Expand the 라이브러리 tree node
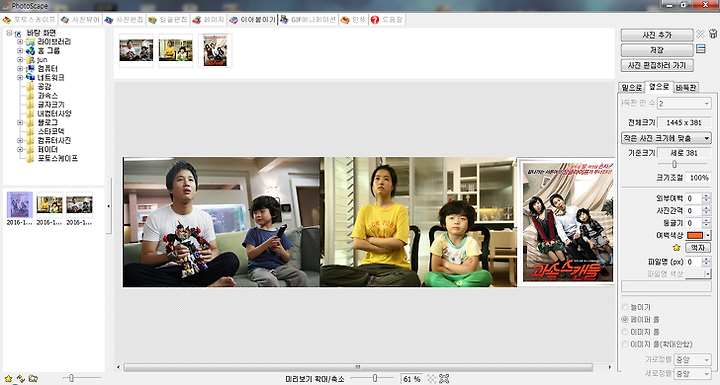Viewport: 720px width, 385px height. click(x=20, y=42)
